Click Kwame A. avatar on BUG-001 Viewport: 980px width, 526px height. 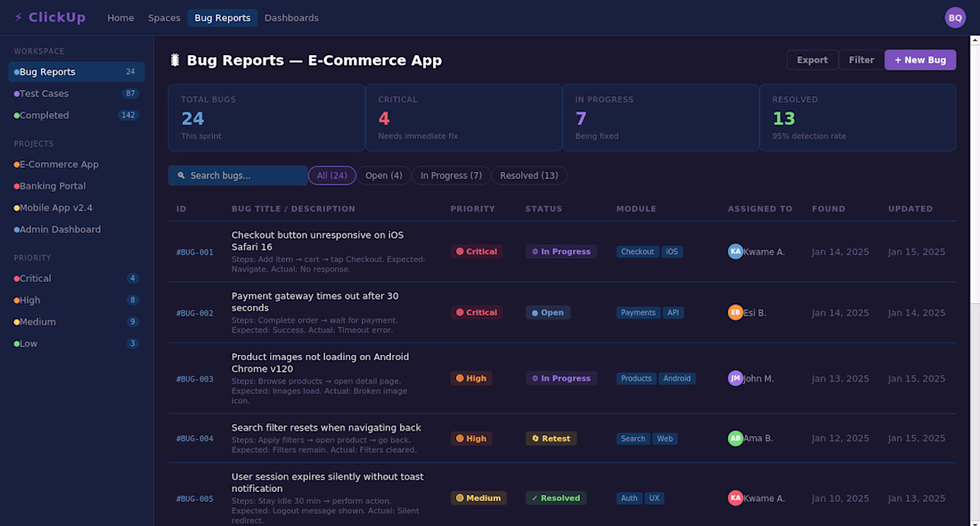[x=735, y=251]
